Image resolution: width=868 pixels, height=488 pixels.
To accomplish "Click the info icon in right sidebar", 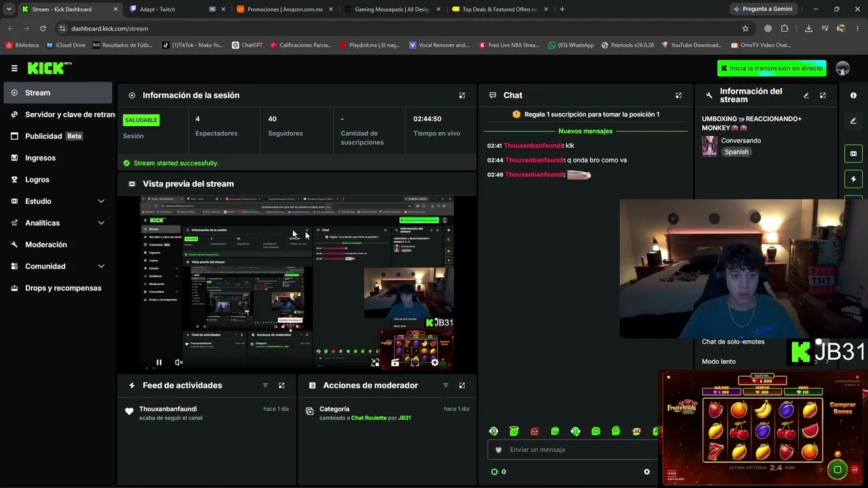I will [853, 96].
